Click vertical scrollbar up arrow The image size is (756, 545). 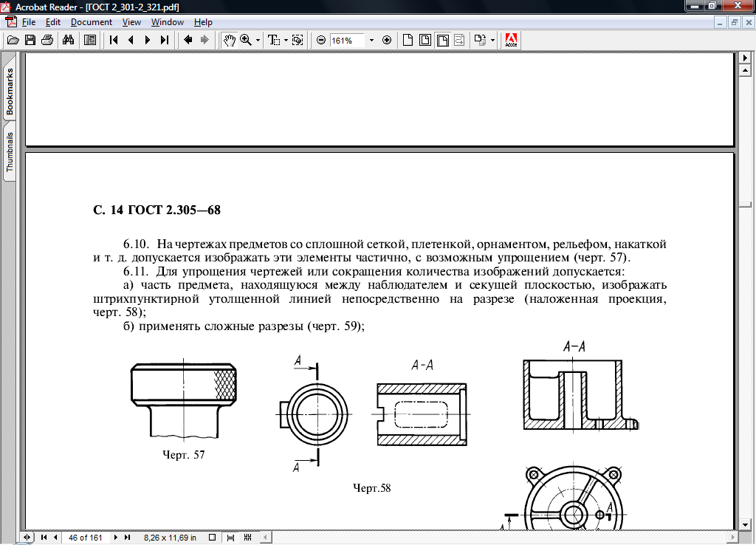coord(745,71)
